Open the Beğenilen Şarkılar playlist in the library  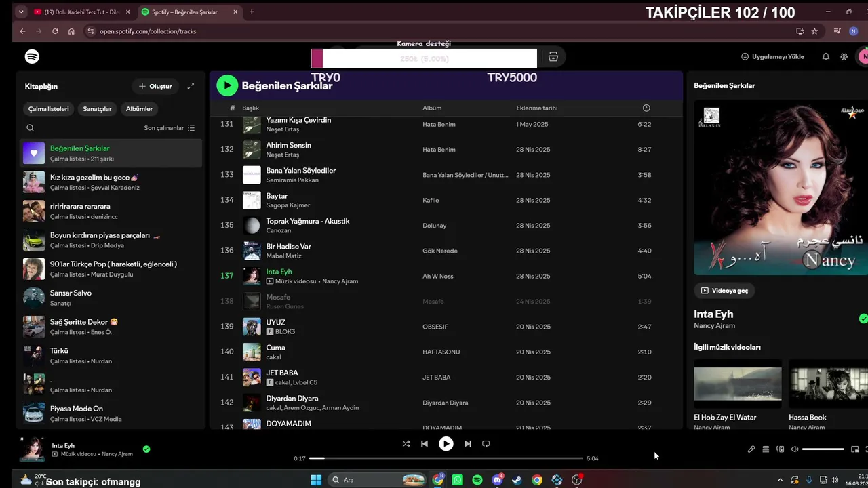pos(111,153)
